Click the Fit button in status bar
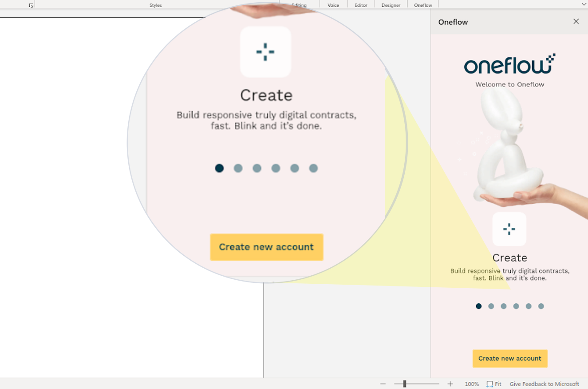Viewport: 588px width, 389px height. (494, 384)
